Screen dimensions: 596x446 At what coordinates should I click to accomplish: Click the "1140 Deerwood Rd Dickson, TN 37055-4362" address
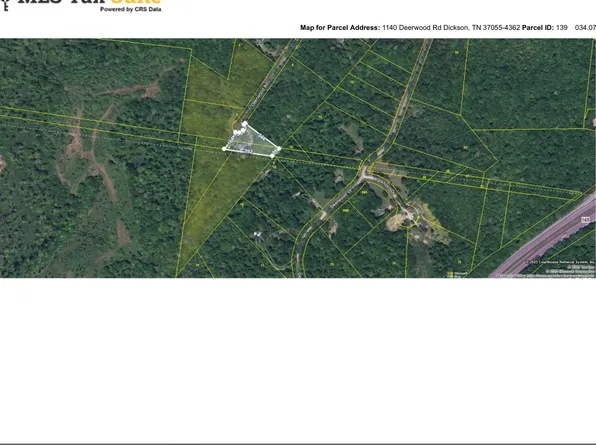pos(451,27)
